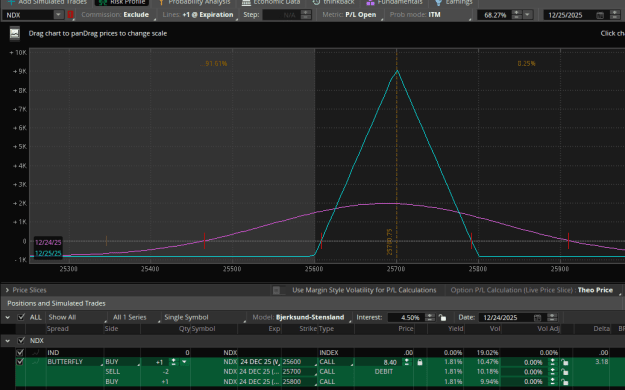Click the 8.40 price field
The height and width of the screenshot is (390, 625).
click(379, 362)
